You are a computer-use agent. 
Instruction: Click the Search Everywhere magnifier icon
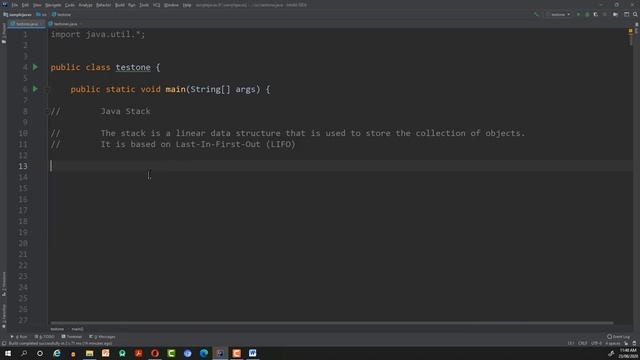(x=635, y=14)
